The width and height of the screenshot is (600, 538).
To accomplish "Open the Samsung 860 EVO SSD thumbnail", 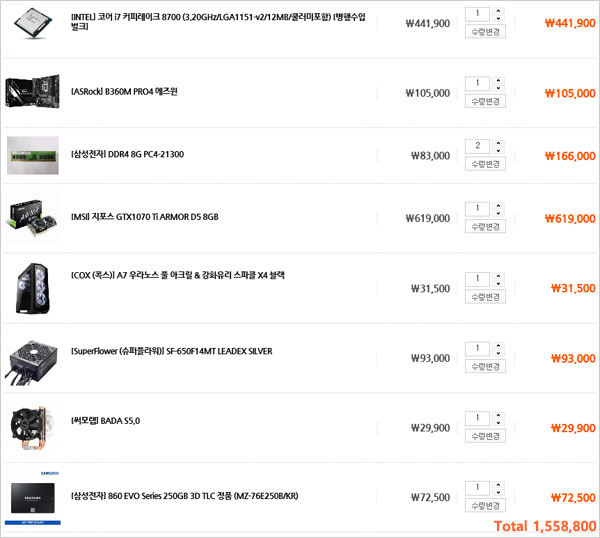I will (x=33, y=498).
